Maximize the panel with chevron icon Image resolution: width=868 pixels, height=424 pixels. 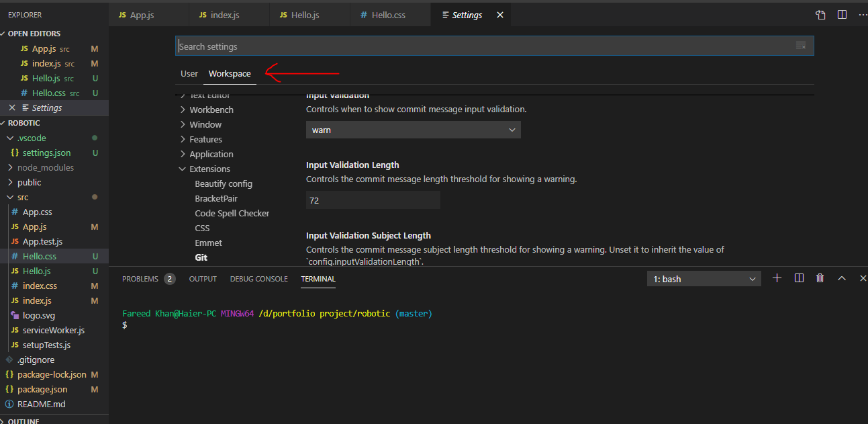pyautogui.click(x=841, y=278)
